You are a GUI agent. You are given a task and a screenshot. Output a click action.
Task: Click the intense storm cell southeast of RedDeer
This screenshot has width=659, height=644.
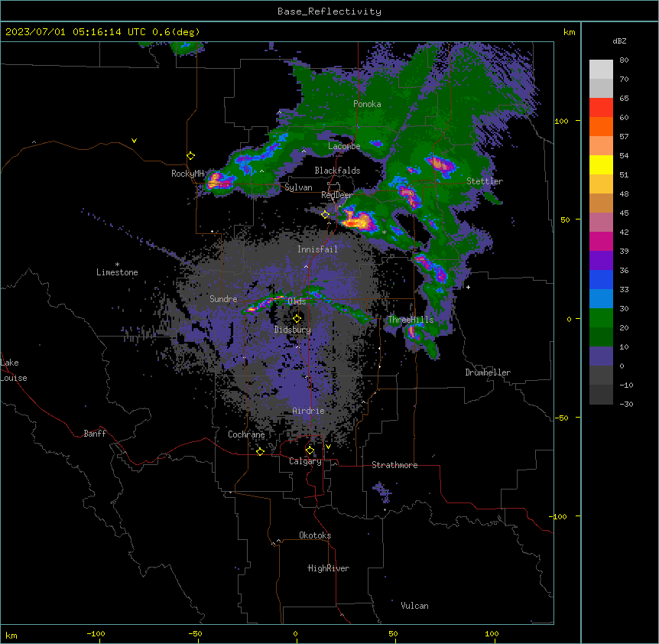tap(358, 220)
